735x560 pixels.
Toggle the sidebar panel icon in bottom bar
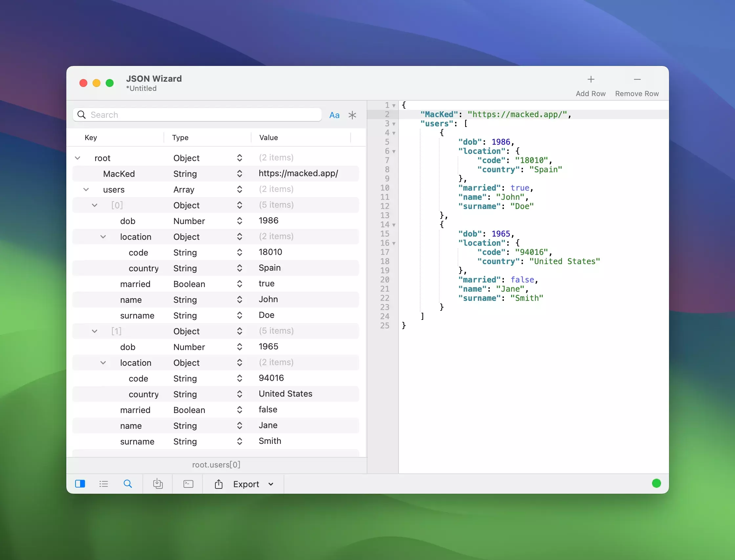(x=80, y=484)
